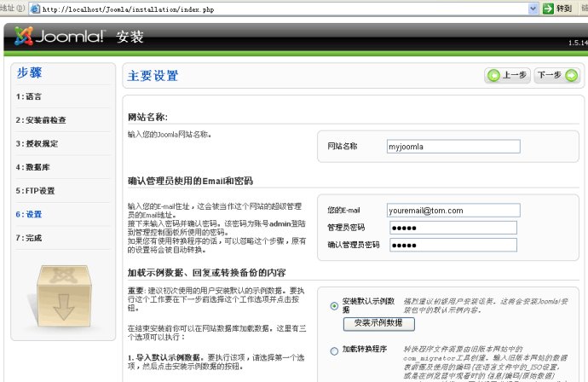The image size is (588, 382).
Task: Go to step 1: 语言
Action: [28, 96]
